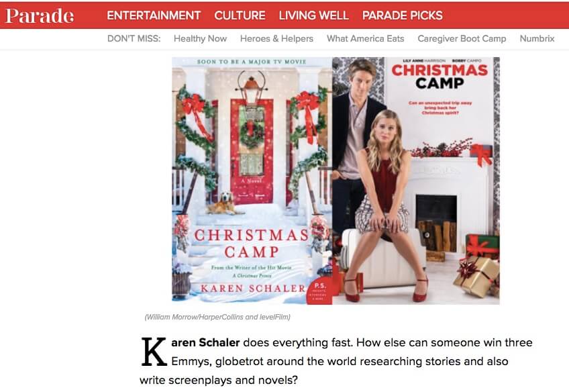569x392 pixels.
Task: Open the Numbrix link
Action: pyautogui.click(x=537, y=38)
